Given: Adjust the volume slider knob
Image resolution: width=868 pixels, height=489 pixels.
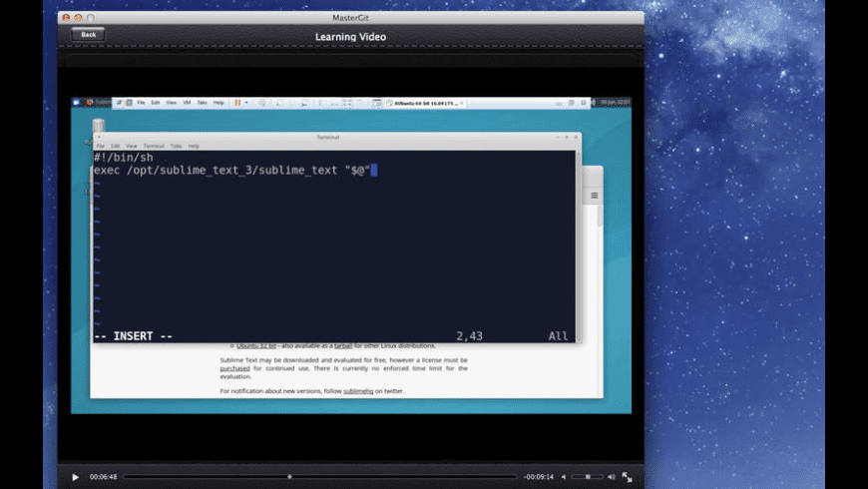Looking at the screenshot, I should [588, 477].
